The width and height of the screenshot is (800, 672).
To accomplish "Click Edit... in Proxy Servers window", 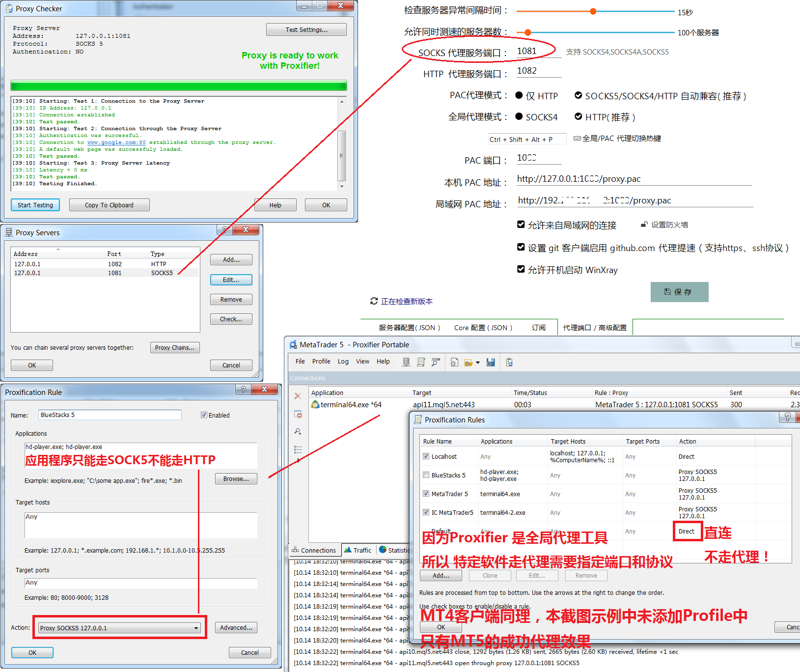I will (x=231, y=280).
